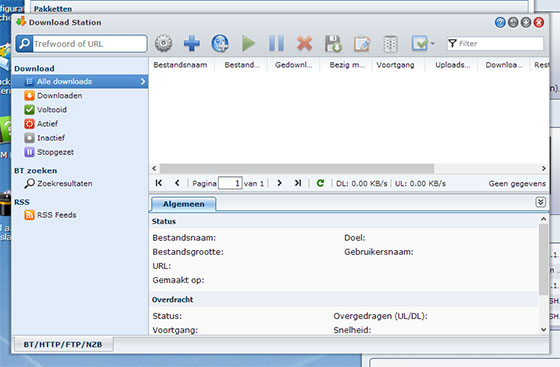Collapse the details panel with double-chevron
The height and width of the screenshot is (367, 560).
(x=540, y=202)
